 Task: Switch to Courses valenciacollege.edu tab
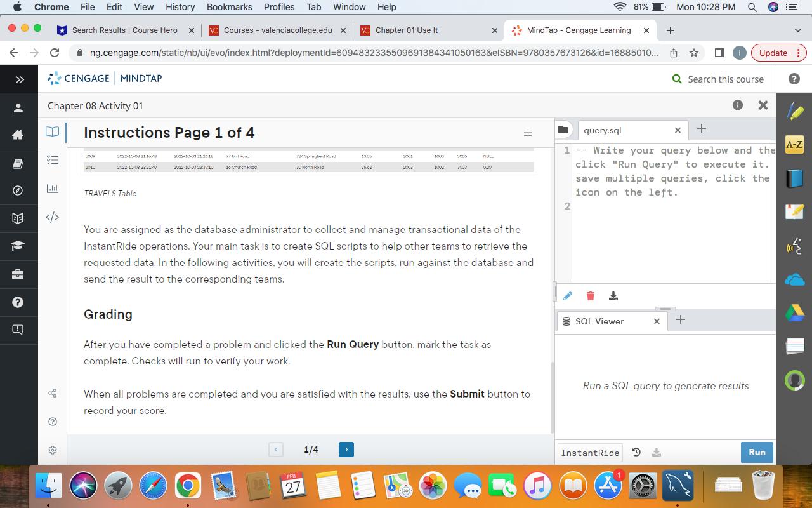pyautogui.click(x=277, y=30)
